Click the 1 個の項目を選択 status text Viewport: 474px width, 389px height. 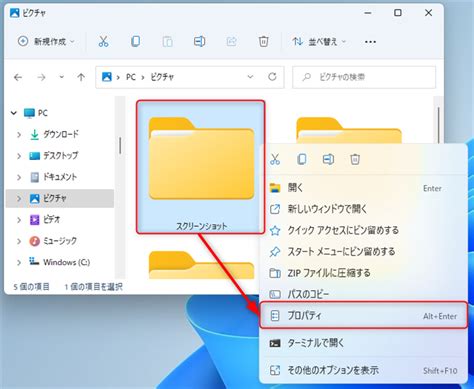coord(94,287)
